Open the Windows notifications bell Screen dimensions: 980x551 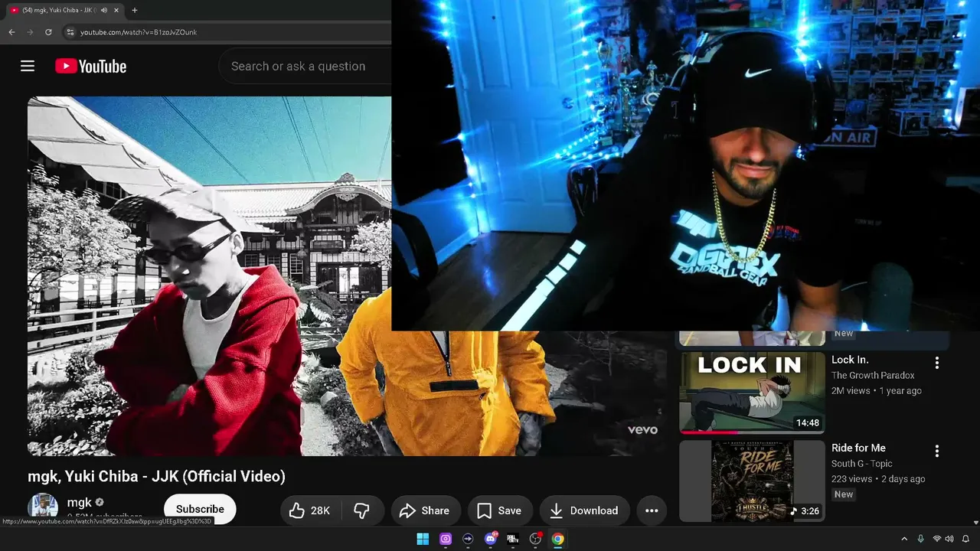[965, 539]
